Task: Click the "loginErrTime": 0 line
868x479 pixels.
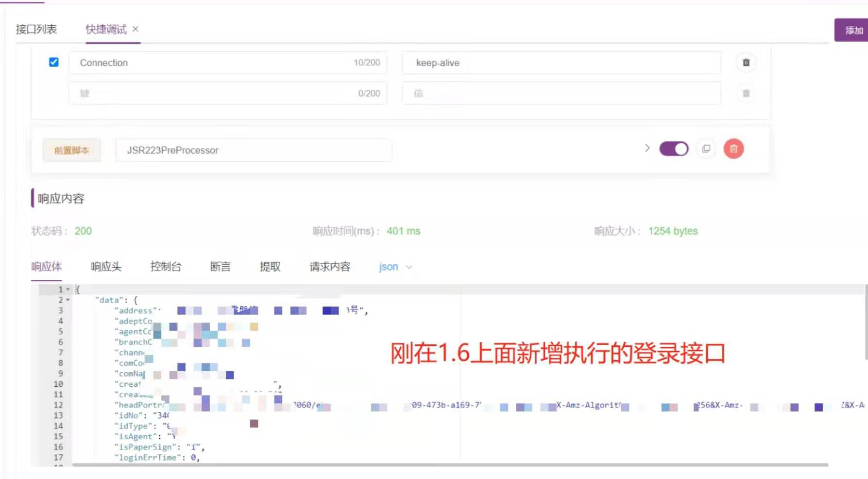Action: click(157, 458)
